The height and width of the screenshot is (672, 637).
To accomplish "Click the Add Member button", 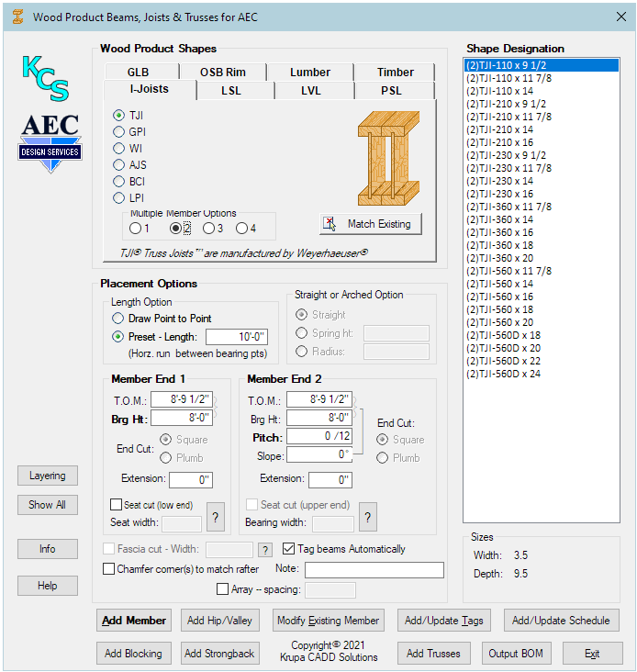I will pyautogui.click(x=134, y=621).
